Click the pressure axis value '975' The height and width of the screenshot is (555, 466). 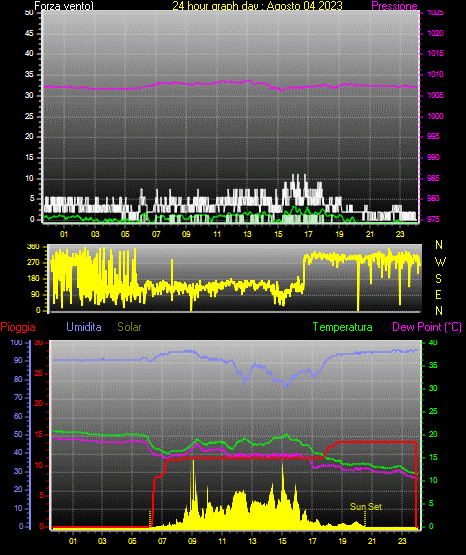(x=433, y=219)
